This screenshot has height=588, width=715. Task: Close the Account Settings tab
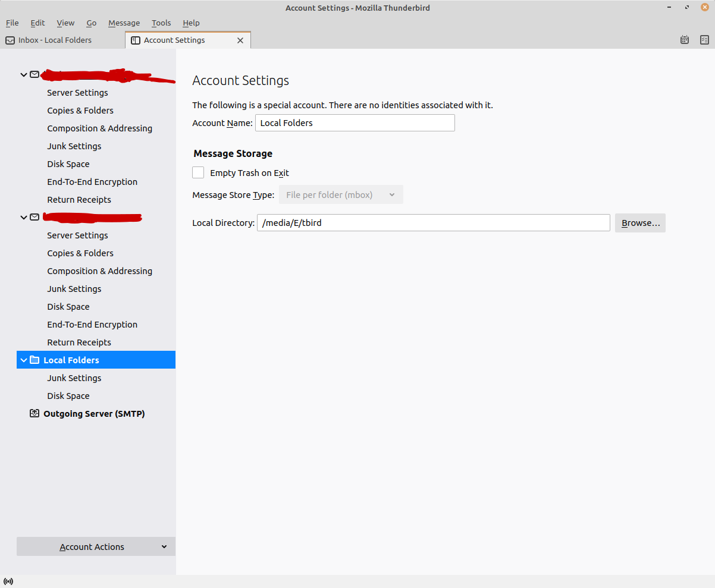pyautogui.click(x=240, y=40)
